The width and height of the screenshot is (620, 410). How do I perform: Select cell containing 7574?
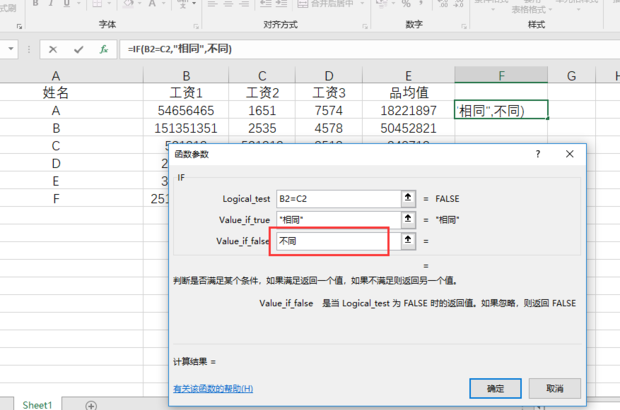point(329,110)
